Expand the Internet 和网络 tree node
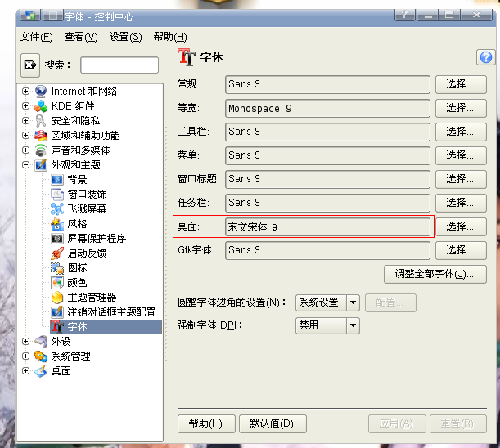This screenshot has width=500, height=448. tap(26, 91)
